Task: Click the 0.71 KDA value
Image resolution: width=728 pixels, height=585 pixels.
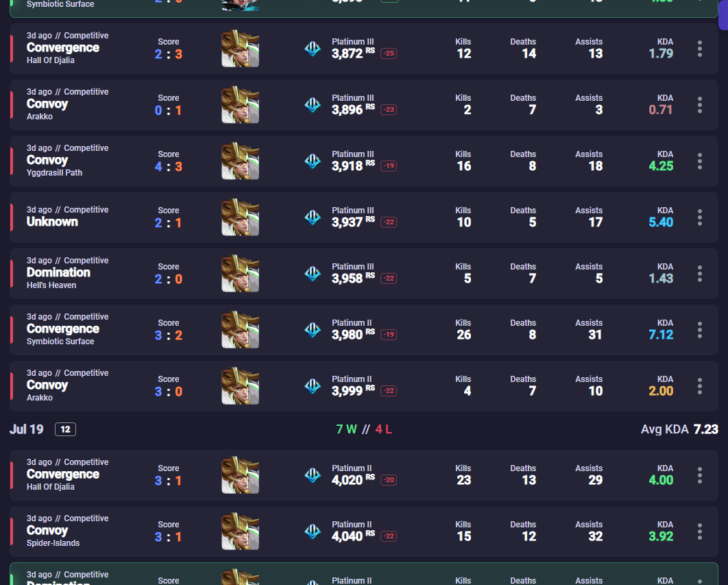Action: [661, 110]
